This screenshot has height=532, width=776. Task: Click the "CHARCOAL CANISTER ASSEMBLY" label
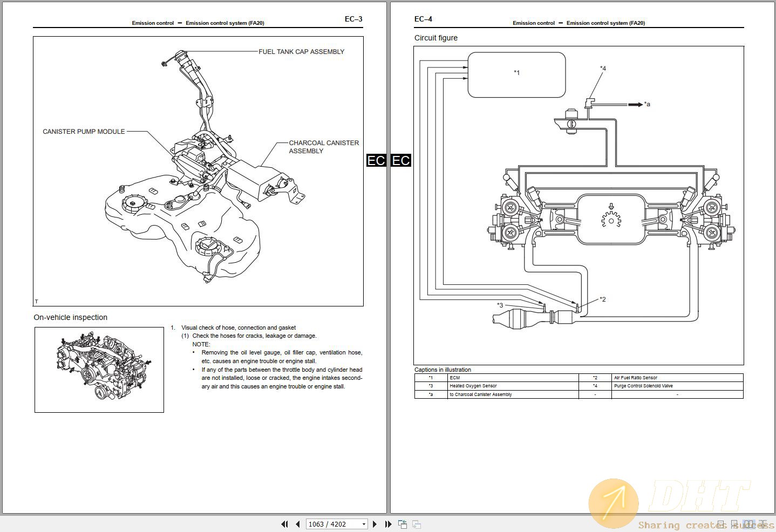coord(324,147)
